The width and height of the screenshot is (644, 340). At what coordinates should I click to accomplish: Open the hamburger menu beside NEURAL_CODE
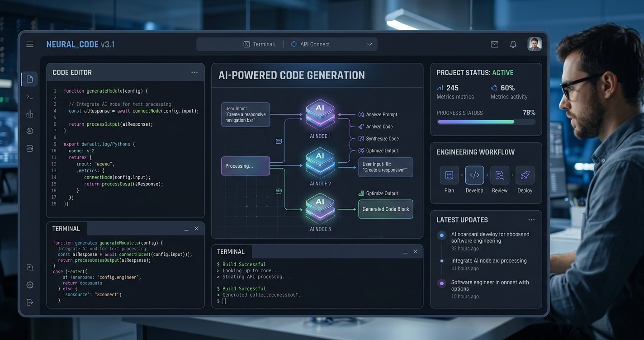[30, 44]
